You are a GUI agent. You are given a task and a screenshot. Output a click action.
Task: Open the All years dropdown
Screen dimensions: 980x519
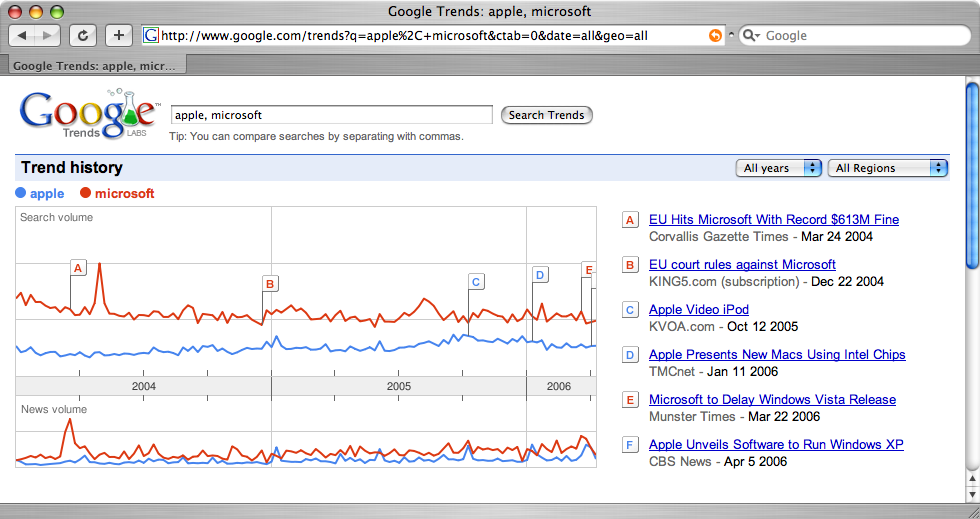pos(779,168)
